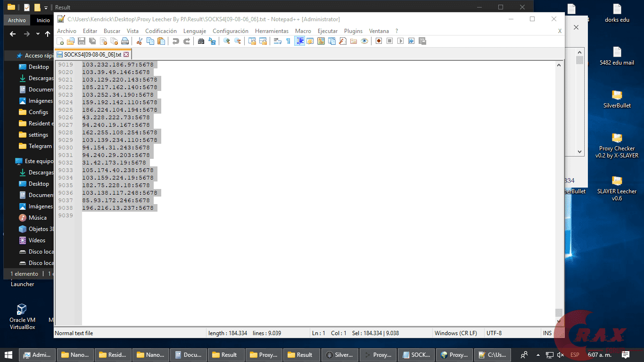Image resolution: width=644 pixels, height=362 pixels.
Task: Open the Macro menu
Action: tap(303, 31)
